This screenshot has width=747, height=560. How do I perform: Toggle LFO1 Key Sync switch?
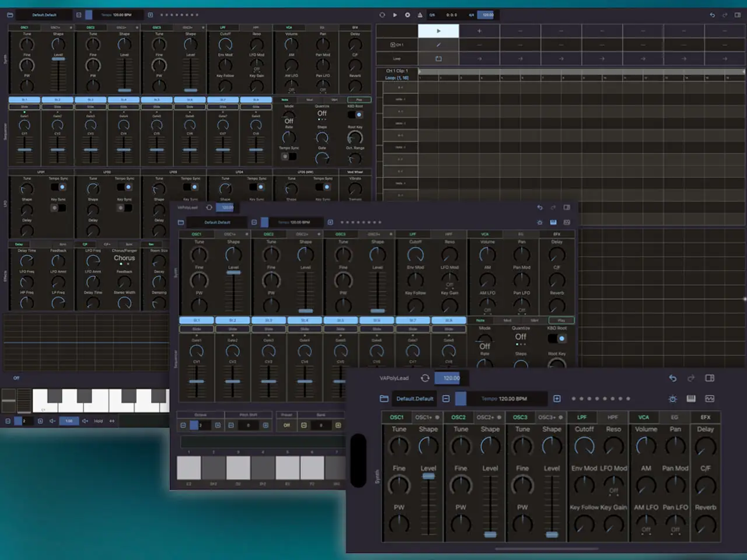coord(58,208)
